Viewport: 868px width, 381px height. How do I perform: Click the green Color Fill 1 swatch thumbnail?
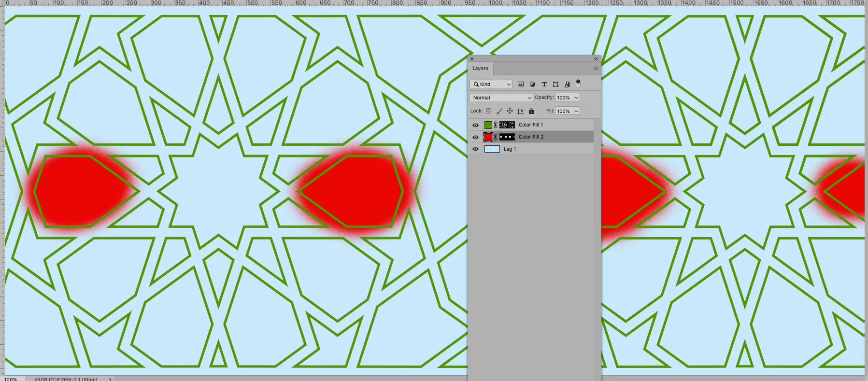click(x=488, y=125)
